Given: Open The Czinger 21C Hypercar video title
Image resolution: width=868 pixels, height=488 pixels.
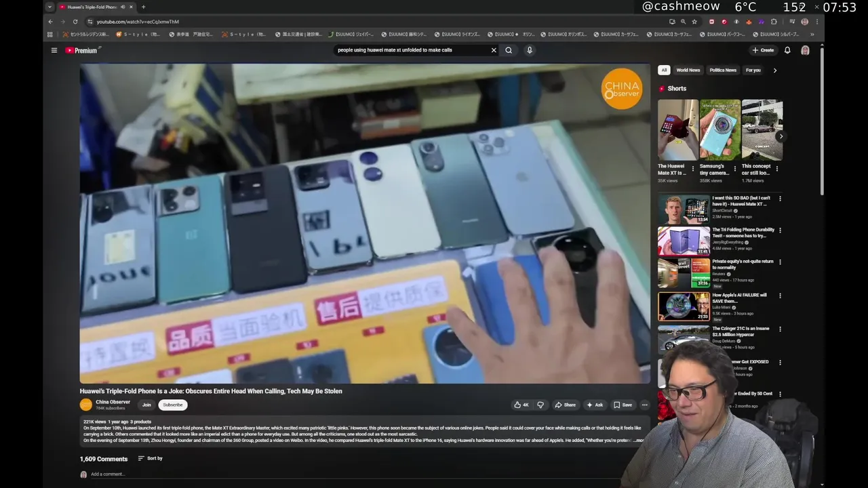Looking at the screenshot, I should [741, 331].
